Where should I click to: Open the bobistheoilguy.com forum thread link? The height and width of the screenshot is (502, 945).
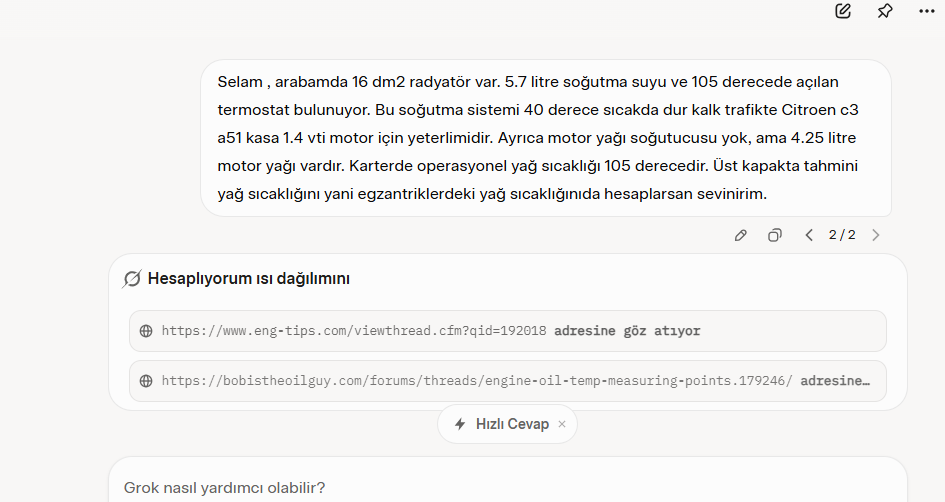pyautogui.click(x=477, y=381)
